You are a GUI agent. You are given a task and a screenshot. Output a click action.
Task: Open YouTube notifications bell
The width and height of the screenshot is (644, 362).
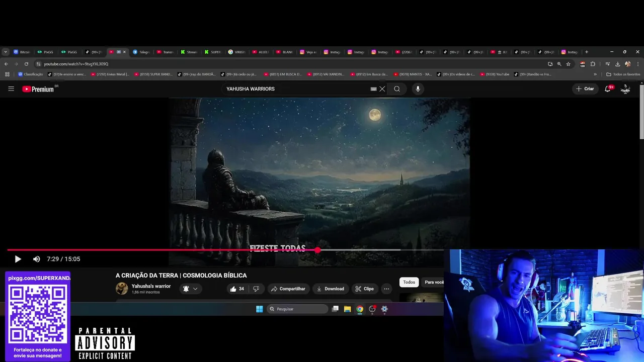tap(608, 89)
